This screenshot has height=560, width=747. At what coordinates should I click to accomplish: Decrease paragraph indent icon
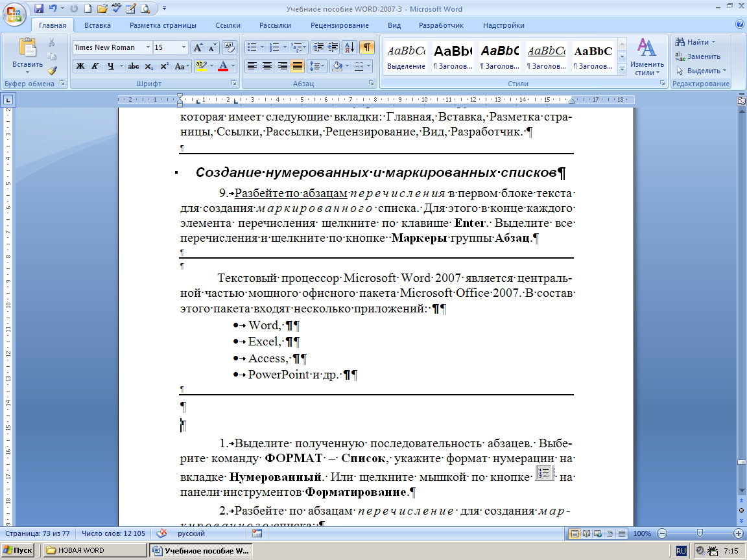click(319, 47)
